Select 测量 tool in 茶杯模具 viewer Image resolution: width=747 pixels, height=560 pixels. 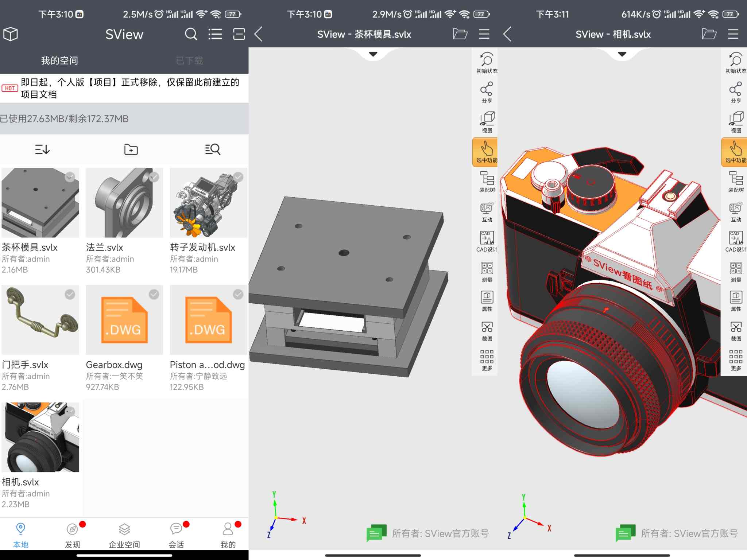(x=487, y=272)
